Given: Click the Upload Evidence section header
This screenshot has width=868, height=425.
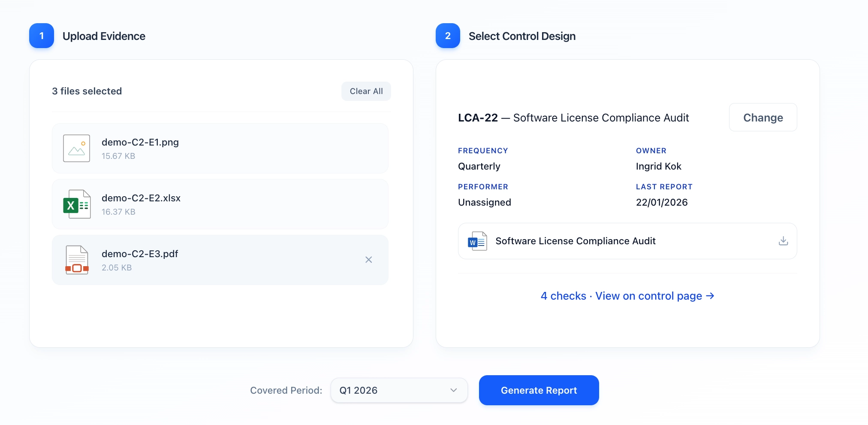Looking at the screenshot, I should (104, 36).
